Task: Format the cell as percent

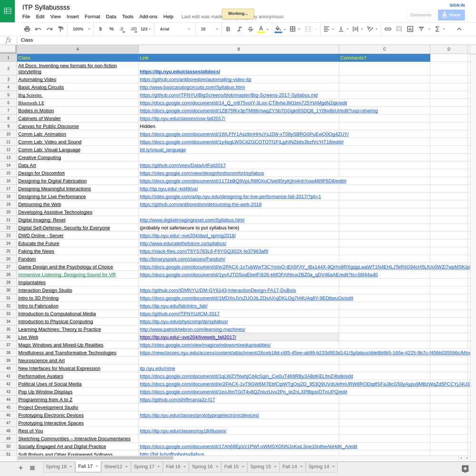Action: pyautogui.click(x=111, y=29)
